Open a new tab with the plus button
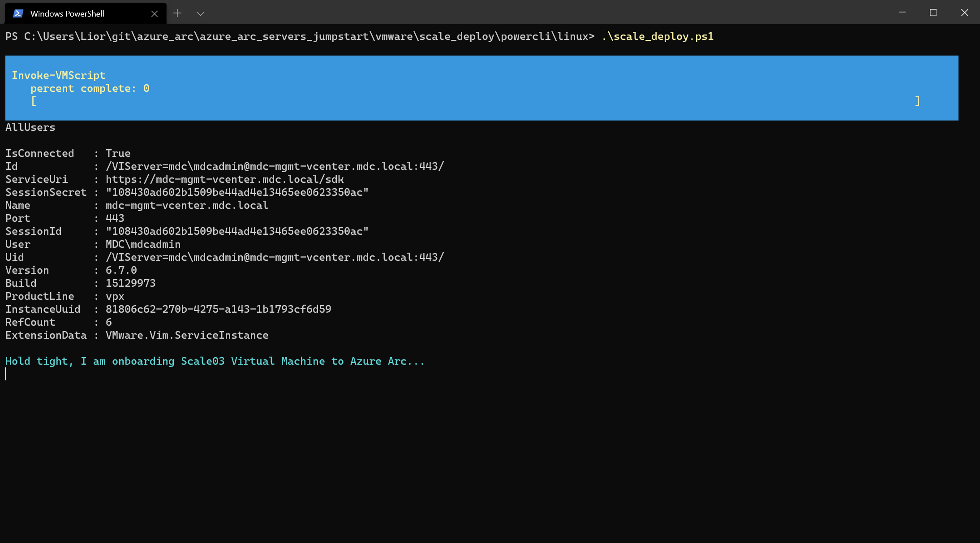Screen dimensions: 980x543 177,13
